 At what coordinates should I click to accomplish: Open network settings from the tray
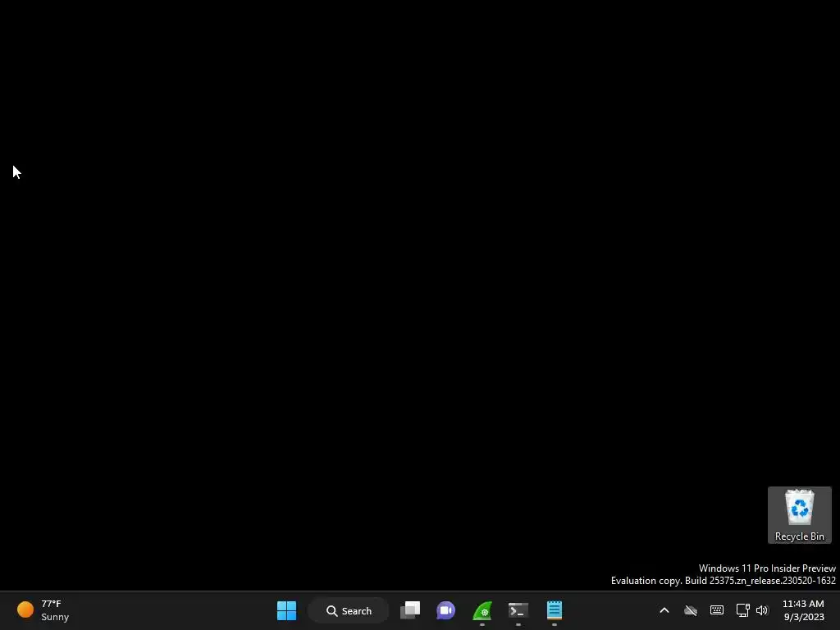tap(742, 610)
